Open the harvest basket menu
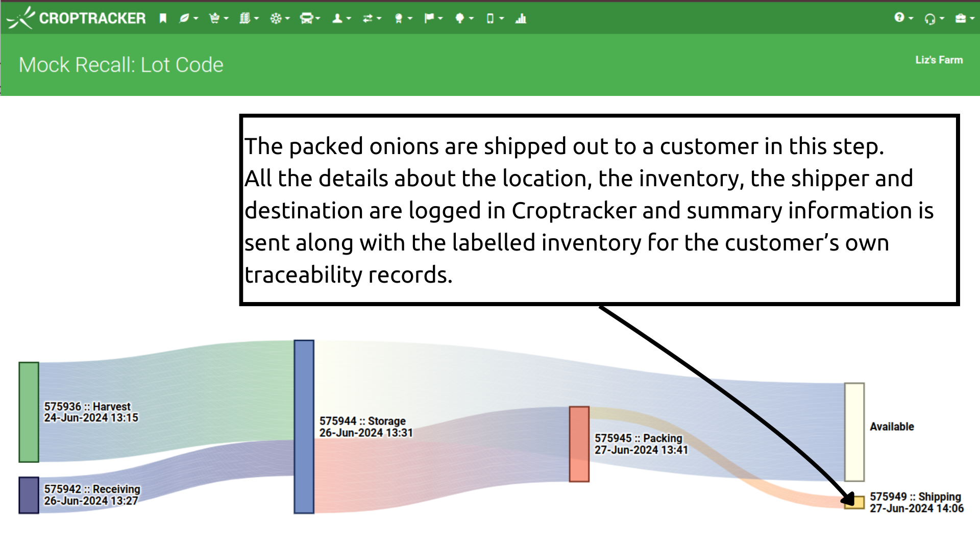Screen dimensions: 980x551 coord(218,18)
